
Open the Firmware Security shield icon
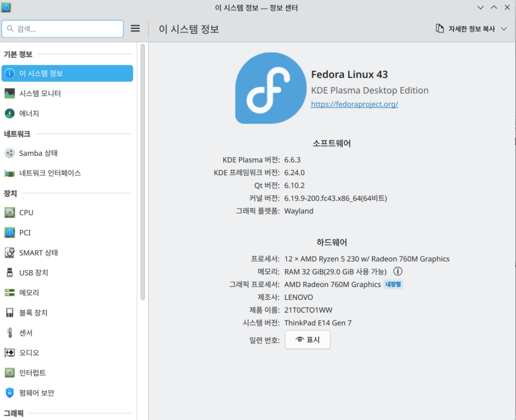click(10, 393)
